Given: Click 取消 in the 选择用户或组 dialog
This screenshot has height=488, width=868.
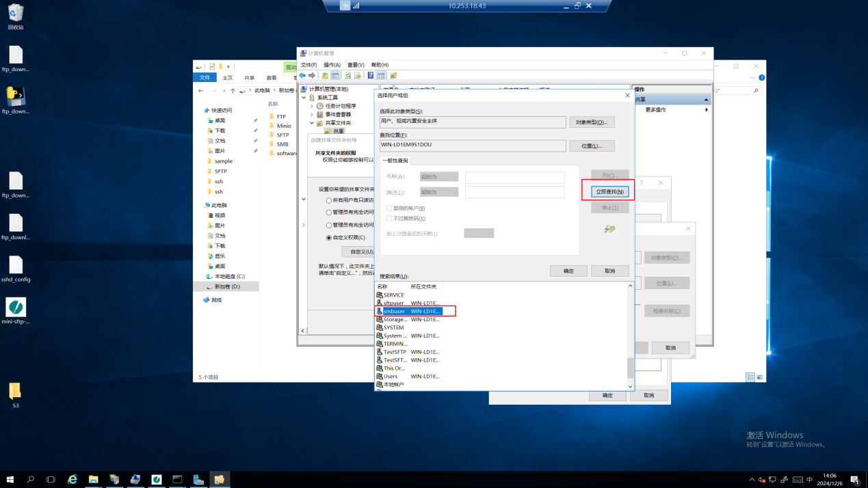Looking at the screenshot, I should coord(610,271).
